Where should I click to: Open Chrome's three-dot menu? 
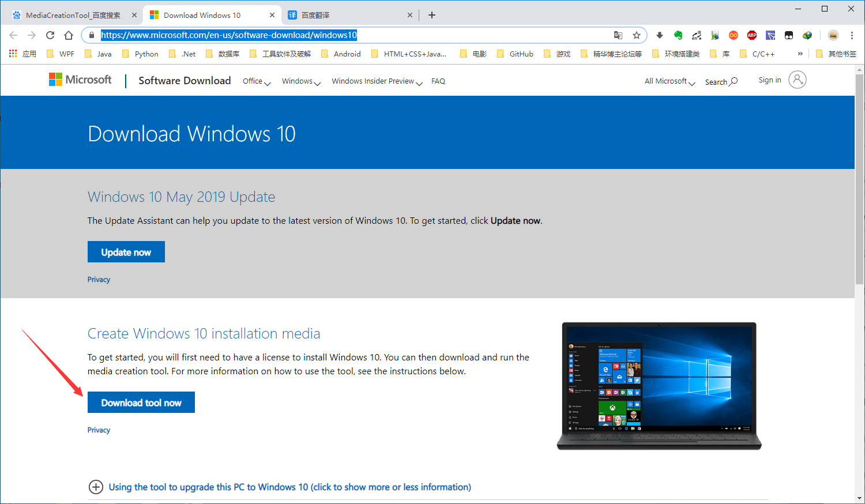coord(852,35)
